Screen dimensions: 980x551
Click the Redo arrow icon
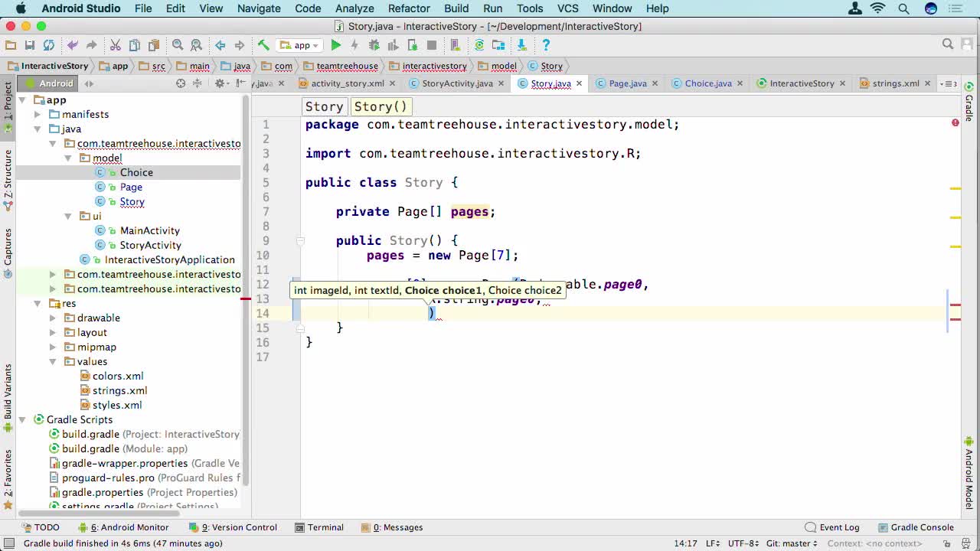(91, 45)
